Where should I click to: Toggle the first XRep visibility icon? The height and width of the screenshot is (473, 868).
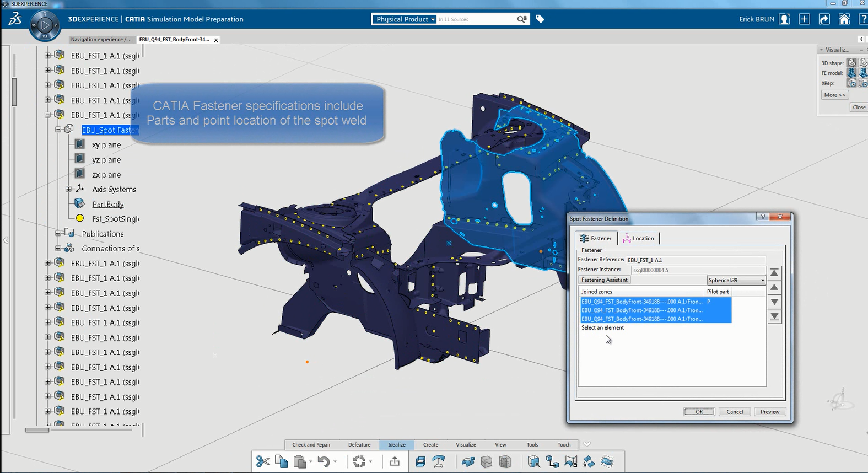coord(851,83)
